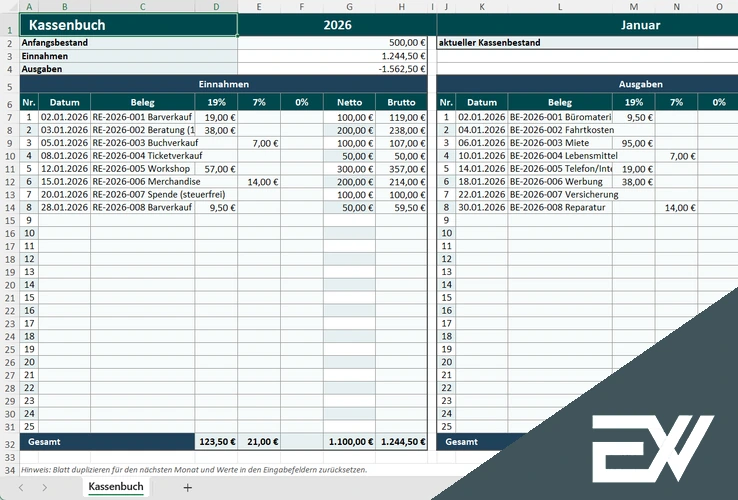The width and height of the screenshot is (738, 500).
Task: Select the Januar month cell
Action: pos(640,25)
